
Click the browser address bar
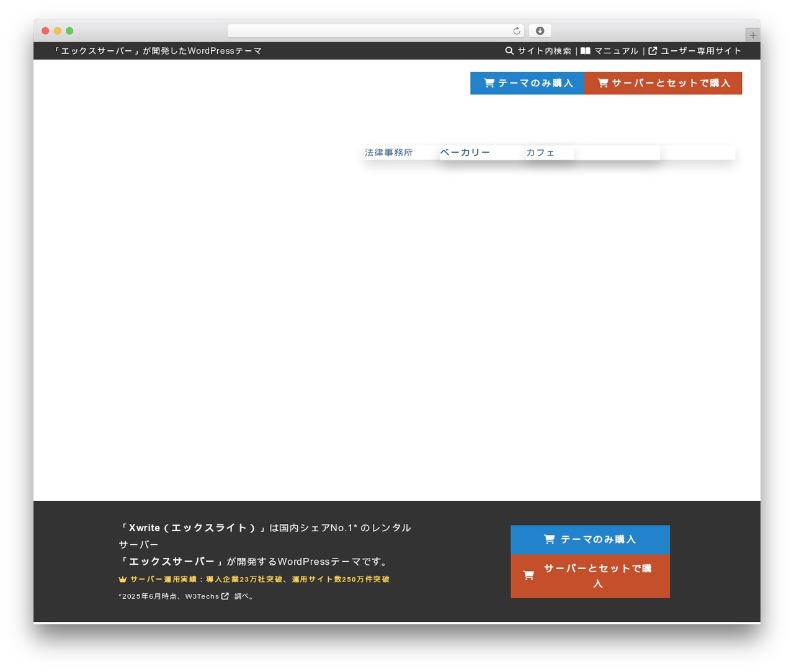click(x=375, y=31)
